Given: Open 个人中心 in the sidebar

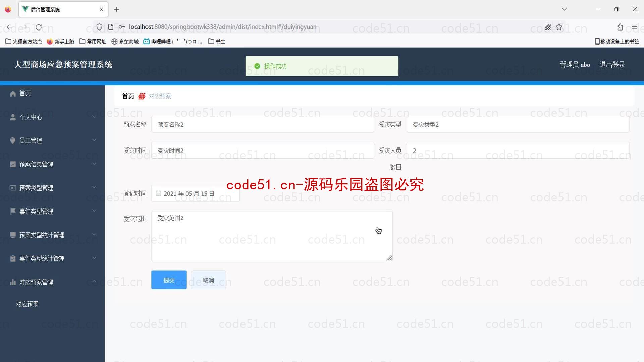Looking at the screenshot, I should point(52,117).
